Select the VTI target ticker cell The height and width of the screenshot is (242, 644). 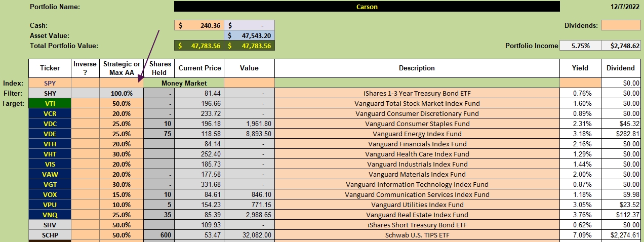point(50,103)
